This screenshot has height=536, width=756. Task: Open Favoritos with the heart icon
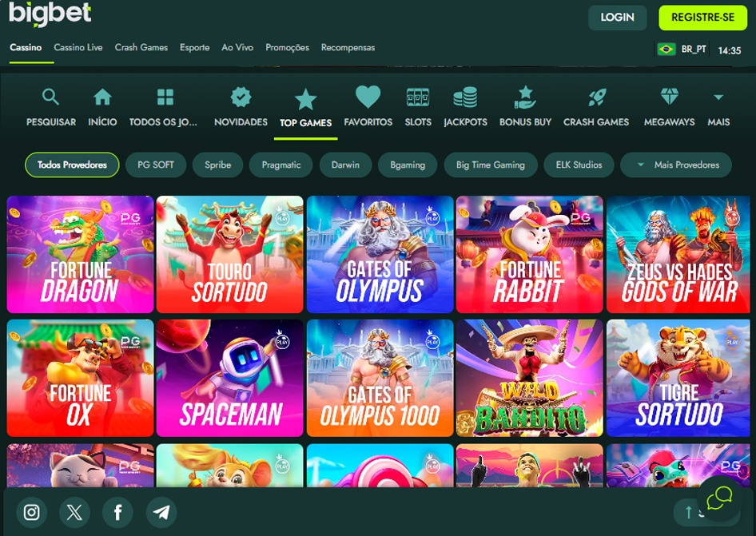click(x=368, y=96)
